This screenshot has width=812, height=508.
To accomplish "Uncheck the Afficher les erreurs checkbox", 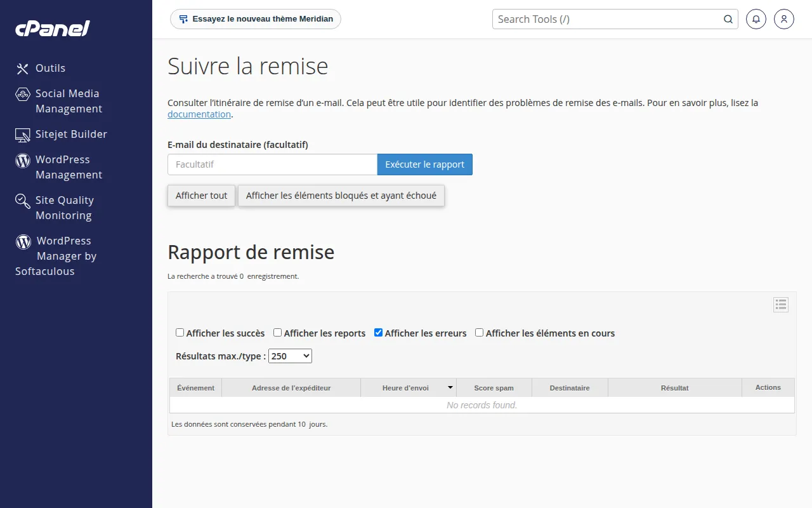I will coord(379,333).
